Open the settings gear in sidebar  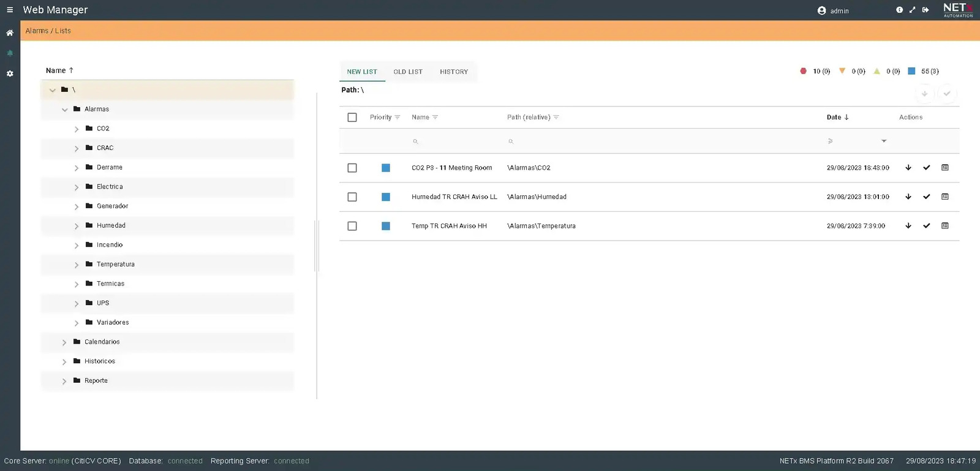tap(10, 73)
